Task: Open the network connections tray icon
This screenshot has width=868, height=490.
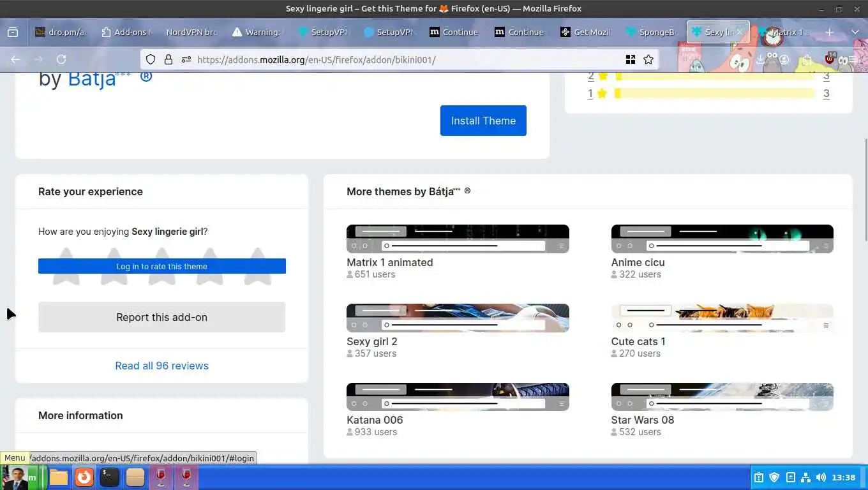Action: [x=805, y=477]
